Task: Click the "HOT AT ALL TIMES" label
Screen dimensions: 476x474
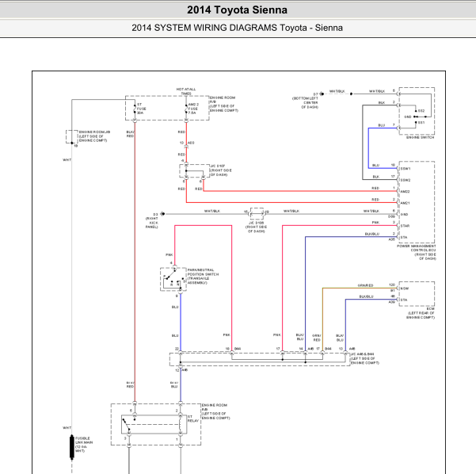Action: 186,91
